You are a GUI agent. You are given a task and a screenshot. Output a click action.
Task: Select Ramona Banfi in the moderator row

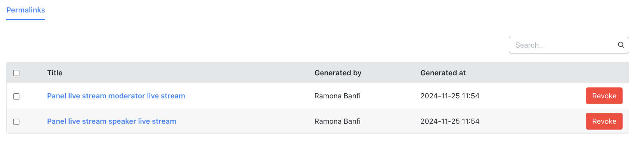coord(338,96)
